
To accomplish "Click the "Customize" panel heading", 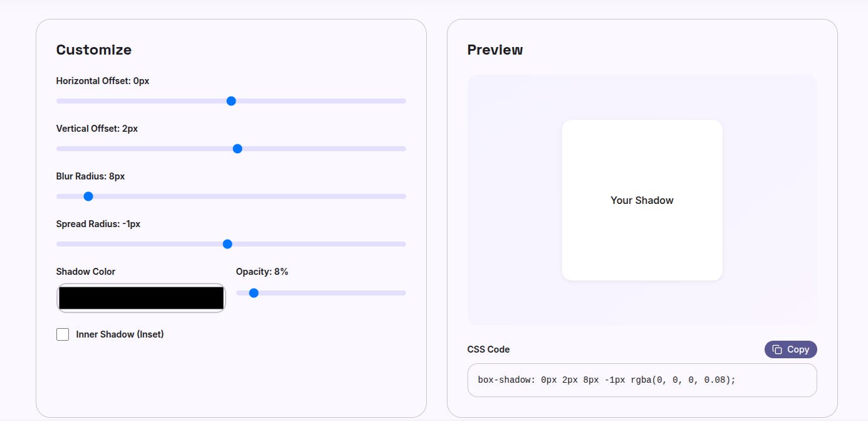I will point(94,50).
